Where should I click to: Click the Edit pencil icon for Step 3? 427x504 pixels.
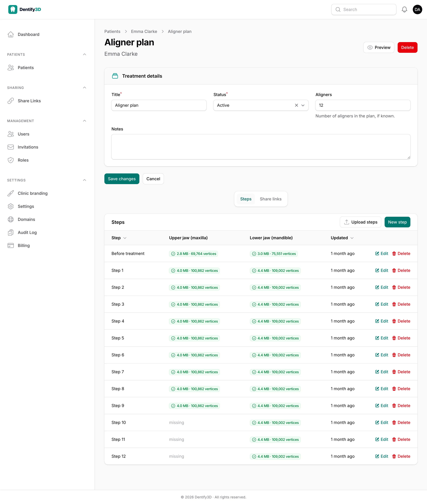[377, 304]
